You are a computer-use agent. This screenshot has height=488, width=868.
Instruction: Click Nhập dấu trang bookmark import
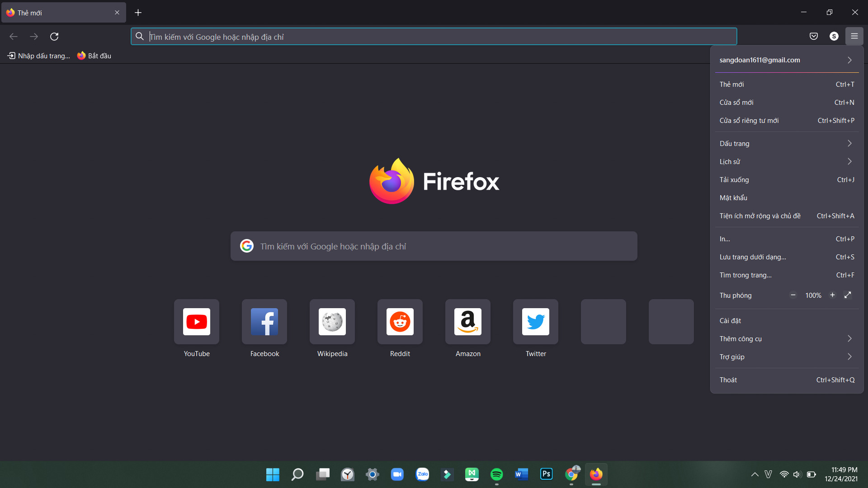(x=39, y=56)
